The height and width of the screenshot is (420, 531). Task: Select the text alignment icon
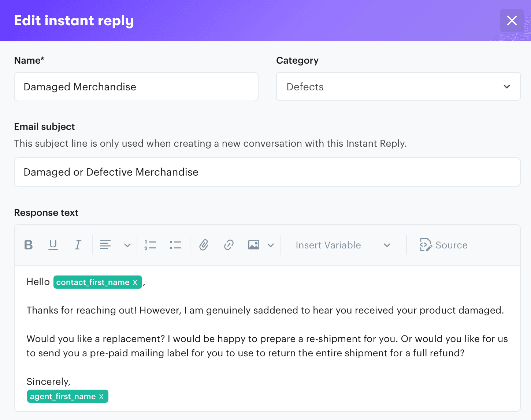[x=105, y=245]
